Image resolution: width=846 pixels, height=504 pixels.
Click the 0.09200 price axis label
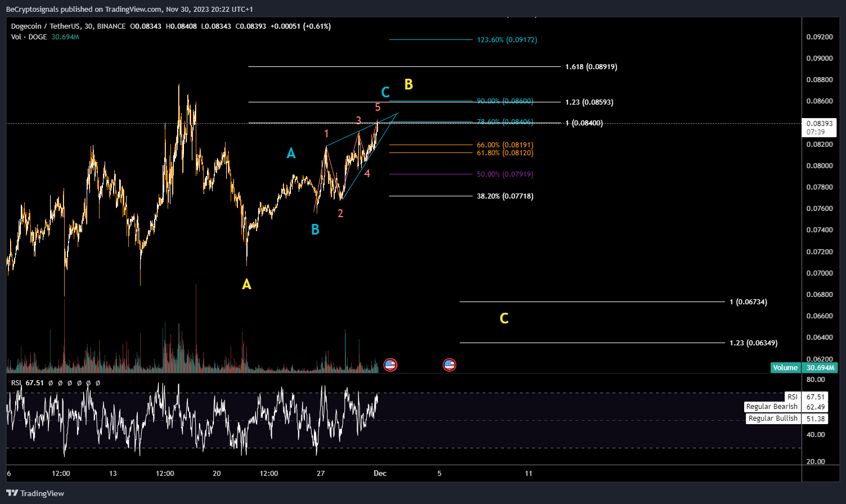[819, 37]
